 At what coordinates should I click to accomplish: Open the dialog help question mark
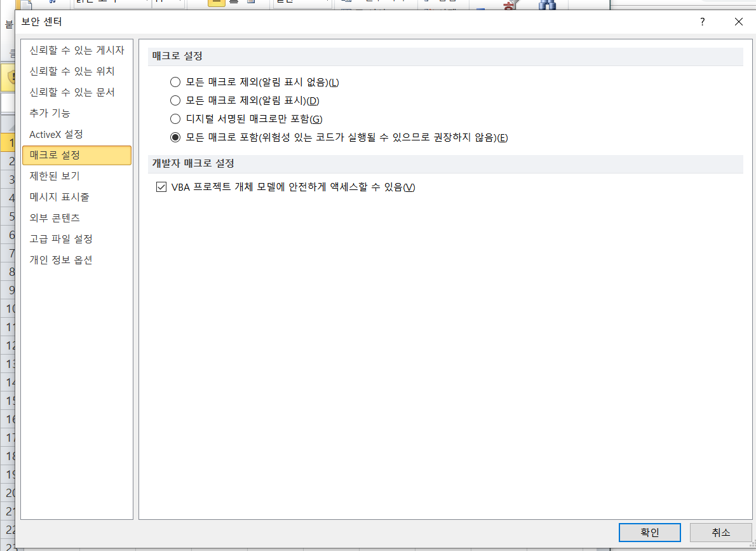click(x=702, y=22)
